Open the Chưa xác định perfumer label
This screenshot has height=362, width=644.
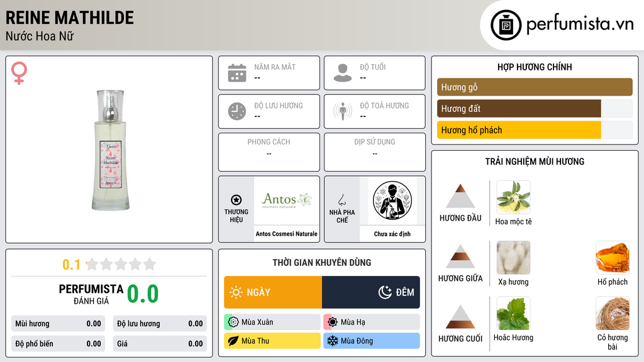click(x=392, y=234)
